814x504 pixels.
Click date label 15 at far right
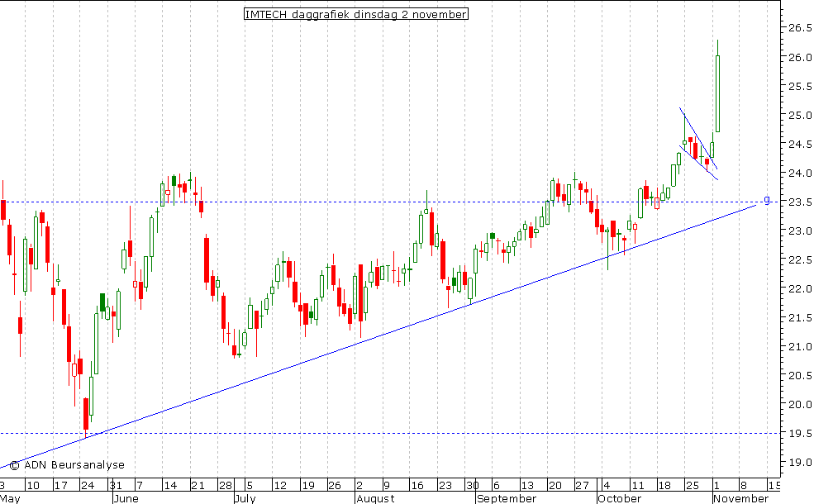tap(774, 486)
